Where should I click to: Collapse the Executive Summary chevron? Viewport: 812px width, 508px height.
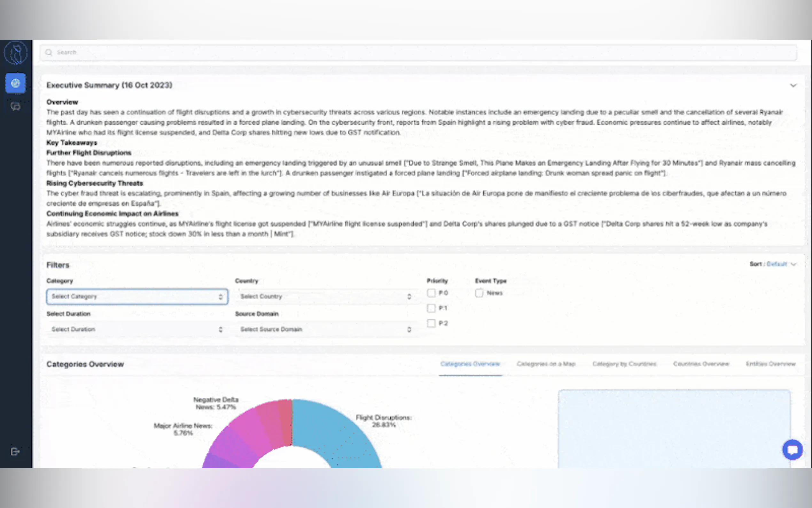coord(793,85)
